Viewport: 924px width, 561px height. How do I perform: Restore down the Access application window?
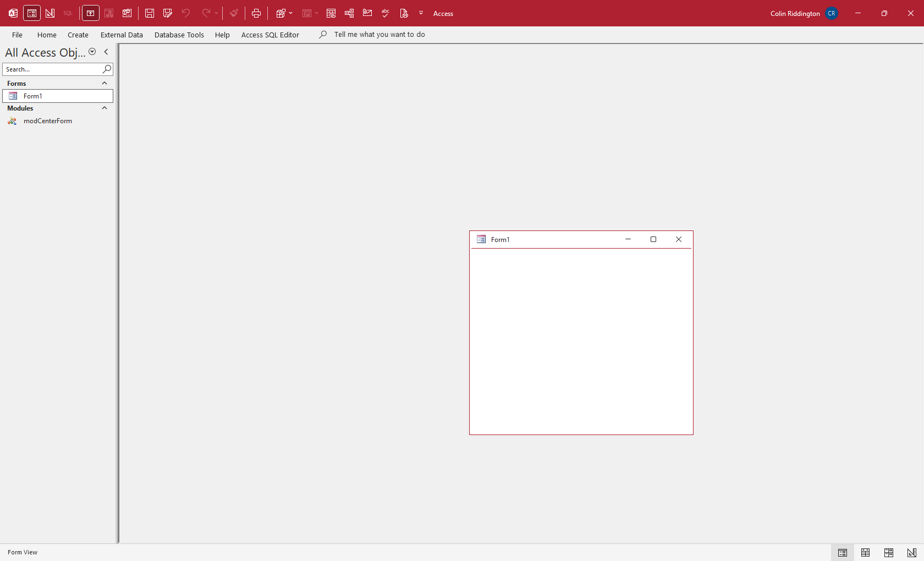(884, 13)
